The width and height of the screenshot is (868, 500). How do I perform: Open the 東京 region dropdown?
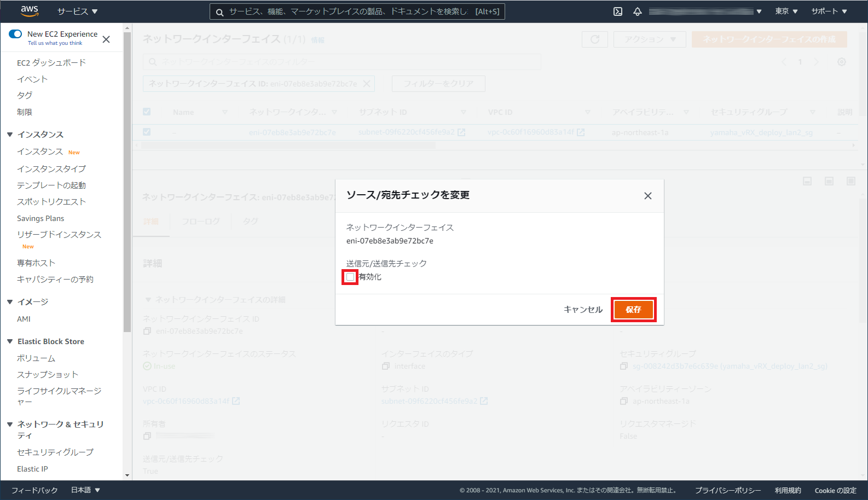[786, 11]
